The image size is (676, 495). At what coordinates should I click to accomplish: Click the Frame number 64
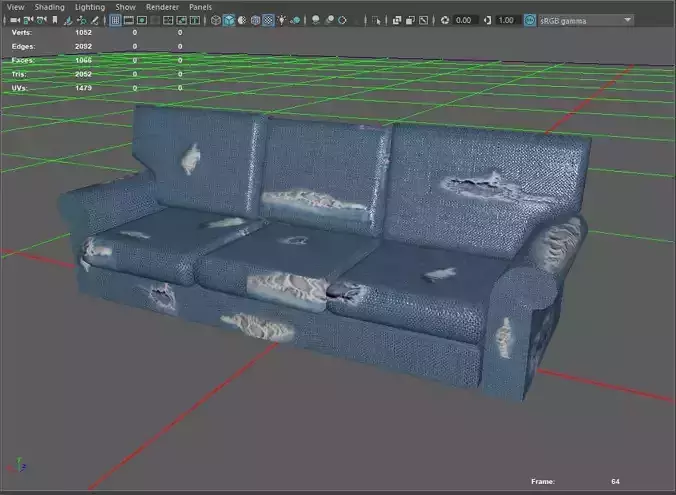[615, 482]
